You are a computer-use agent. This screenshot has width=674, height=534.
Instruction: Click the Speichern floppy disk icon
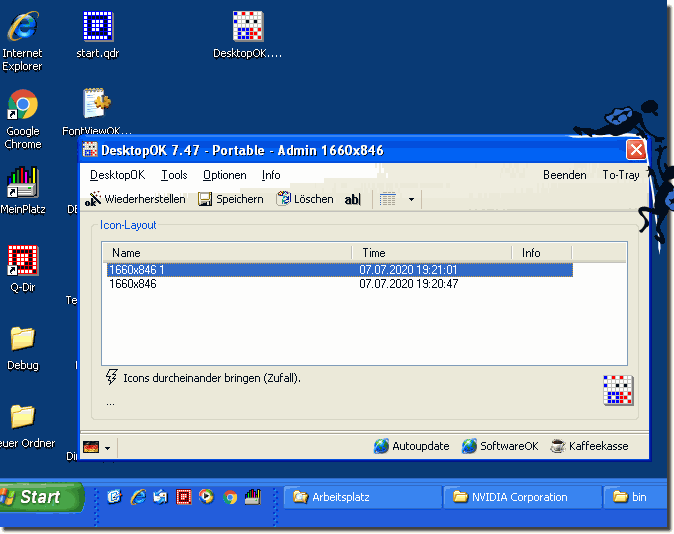(205, 199)
